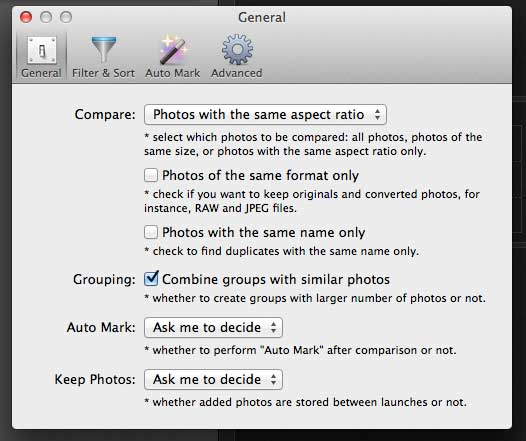Minimize the General preferences window
Viewport: 526px width, 441px height.
point(46,17)
